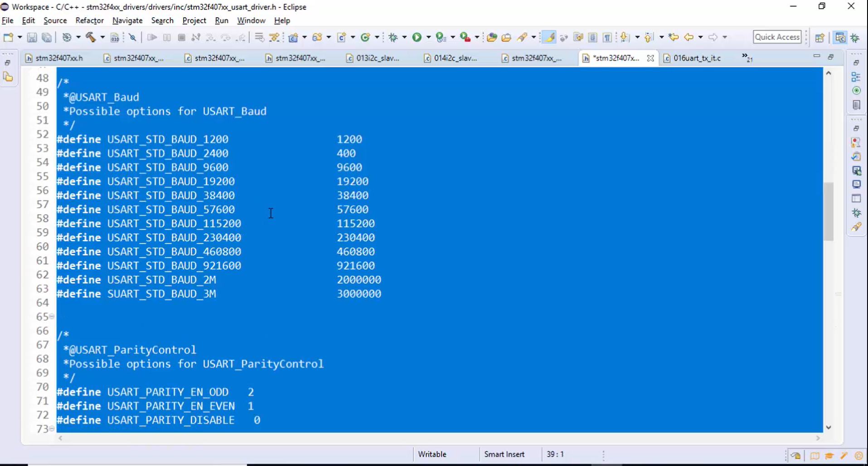This screenshot has width=868, height=466.
Task: Maximize the editor area
Action: click(x=831, y=57)
